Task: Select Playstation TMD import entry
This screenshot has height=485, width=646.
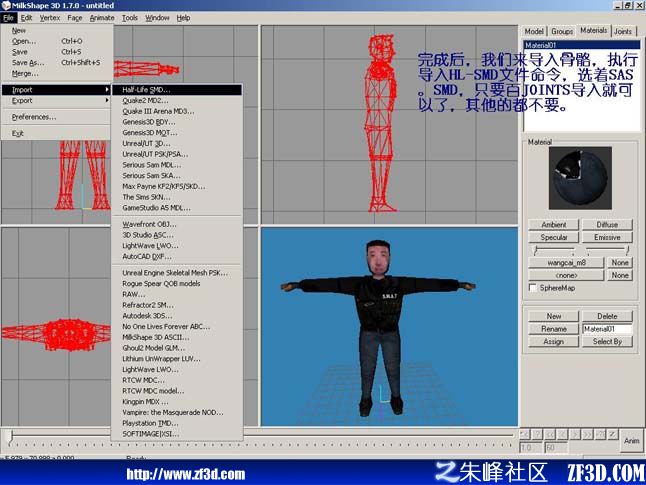Action: click(177, 423)
